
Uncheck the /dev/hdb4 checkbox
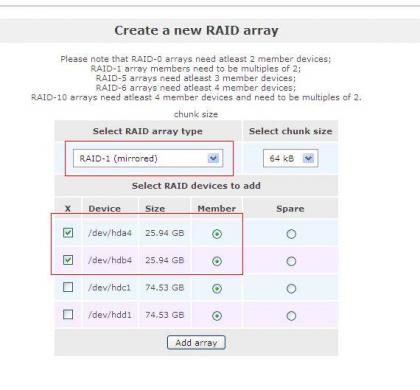coord(68,260)
